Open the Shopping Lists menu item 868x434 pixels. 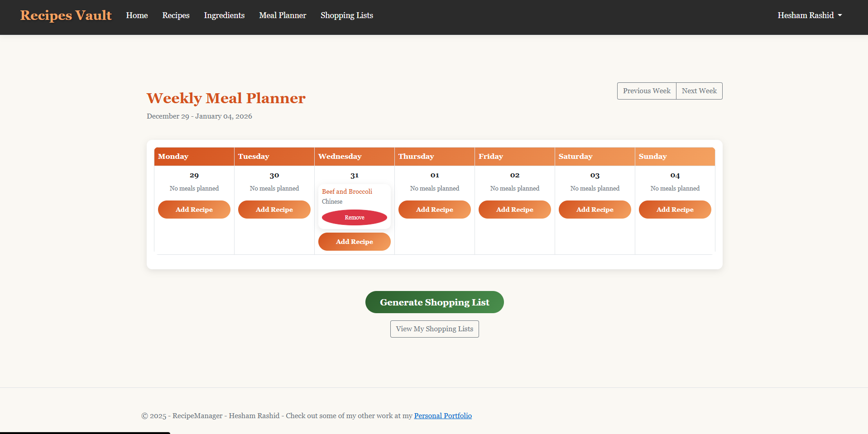point(346,15)
